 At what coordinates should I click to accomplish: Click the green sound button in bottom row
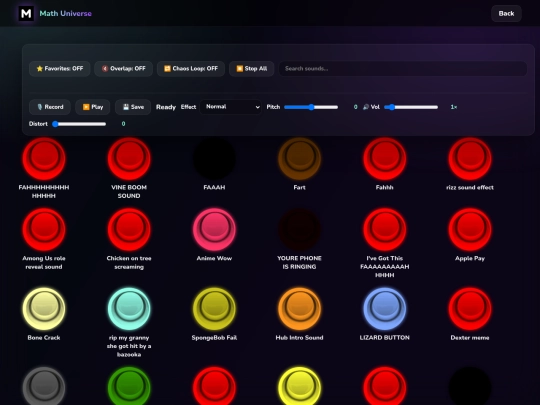point(129,386)
